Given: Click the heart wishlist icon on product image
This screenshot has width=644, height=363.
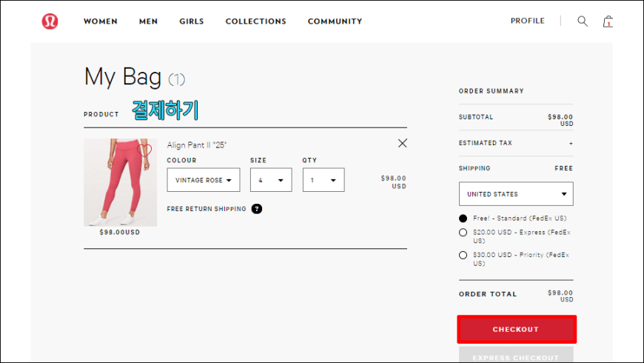Looking at the screenshot, I should click(144, 150).
